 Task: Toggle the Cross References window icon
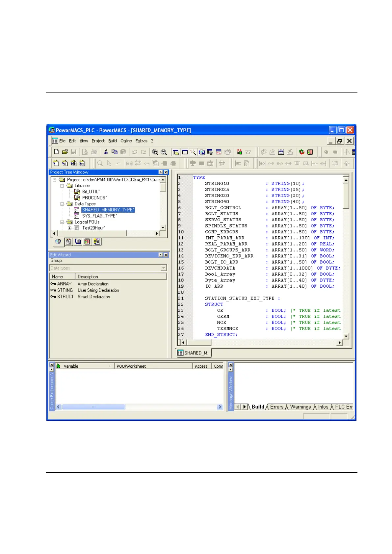[201, 152]
